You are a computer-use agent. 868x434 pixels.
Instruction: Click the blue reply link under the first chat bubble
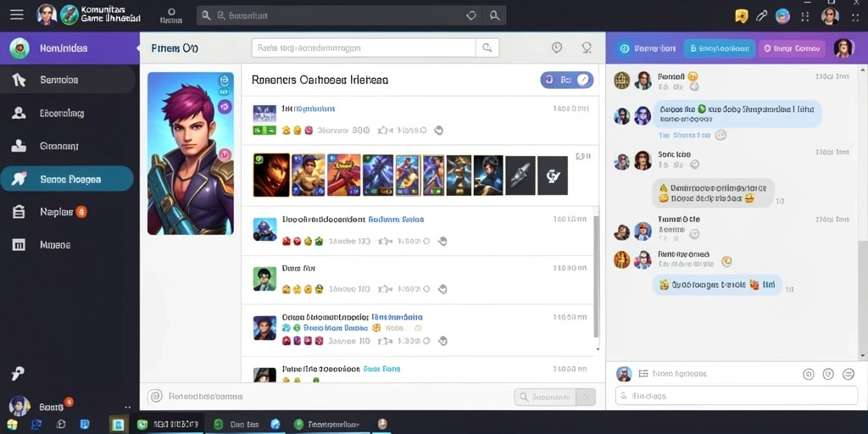(x=684, y=135)
